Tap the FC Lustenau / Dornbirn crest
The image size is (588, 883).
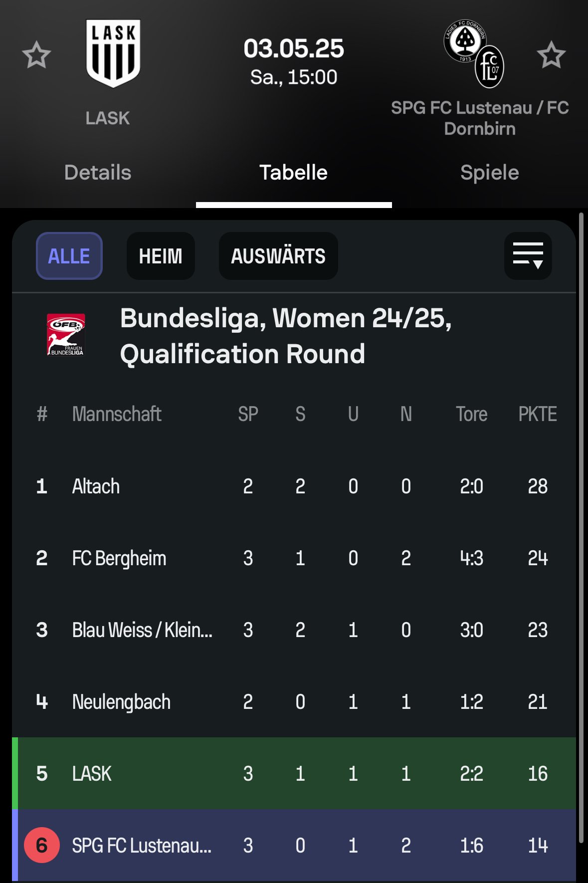474,54
